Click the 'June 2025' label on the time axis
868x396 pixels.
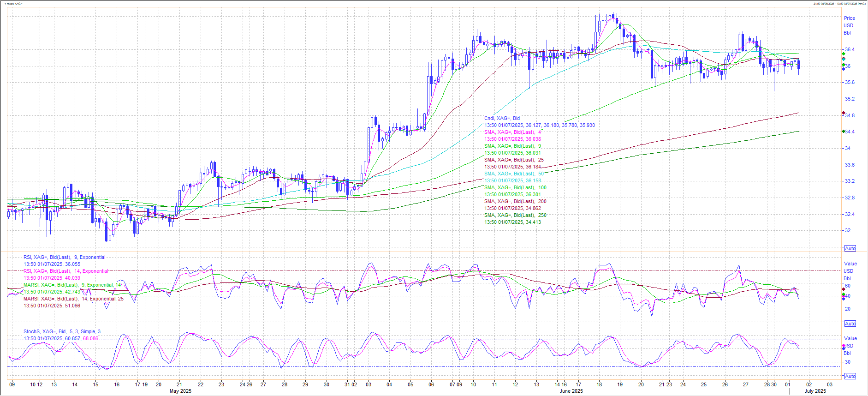(571, 391)
